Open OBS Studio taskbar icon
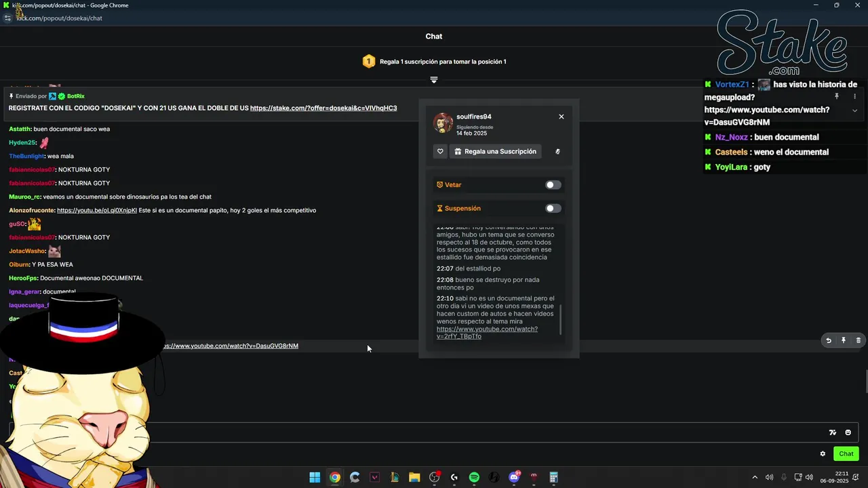The height and width of the screenshot is (488, 868). pos(435,477)
